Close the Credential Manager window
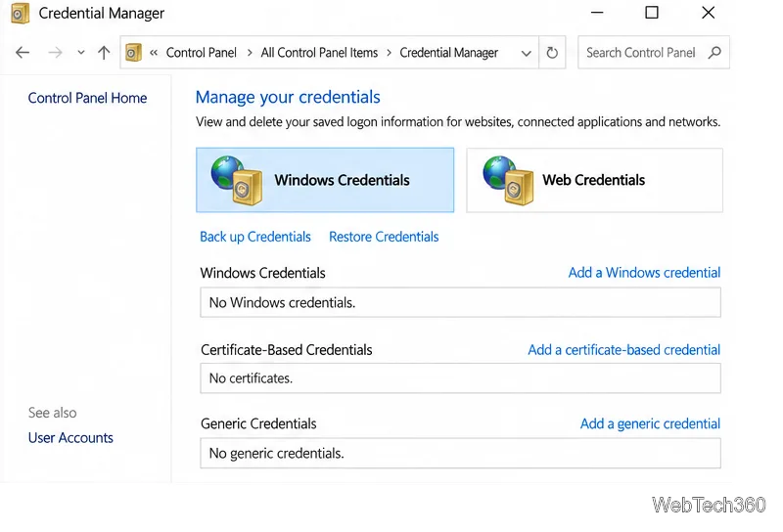The image size is (783, 532). tap(708, 13)
